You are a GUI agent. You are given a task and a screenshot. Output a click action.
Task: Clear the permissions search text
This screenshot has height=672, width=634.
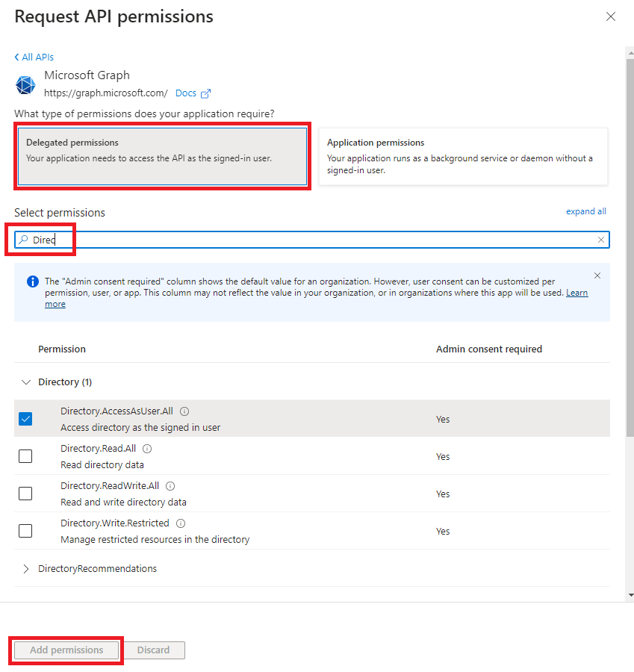point(601,240)
